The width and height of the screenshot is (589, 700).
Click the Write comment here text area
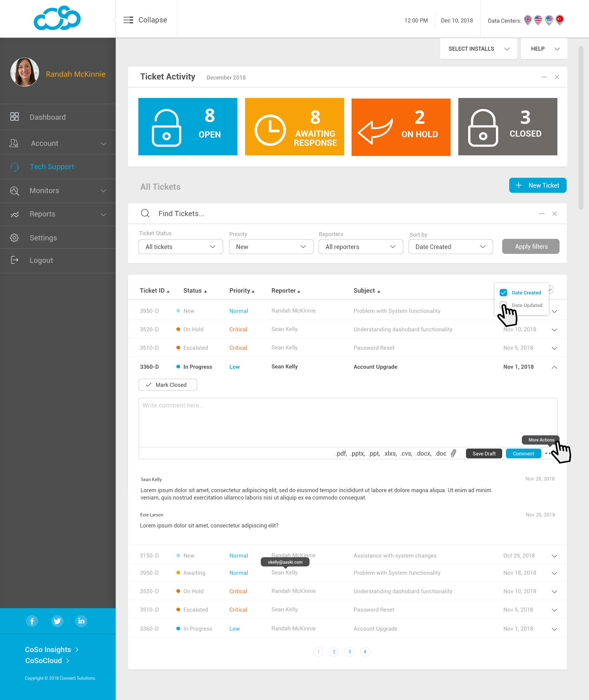click(348, 422)
